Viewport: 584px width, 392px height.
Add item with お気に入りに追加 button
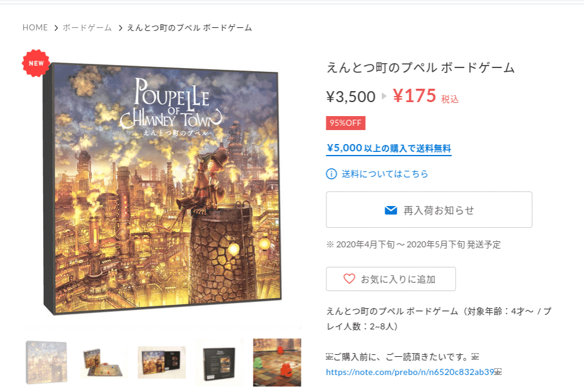point(391,279)
